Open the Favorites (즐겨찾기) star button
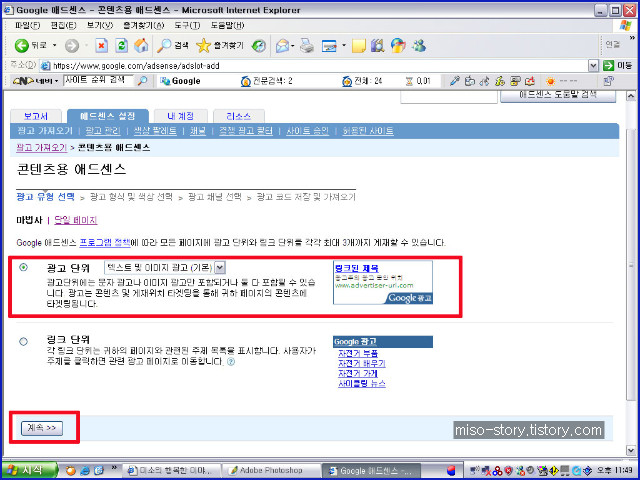The width and height of the screenshot is (640, 480). [x=219, y=45]
